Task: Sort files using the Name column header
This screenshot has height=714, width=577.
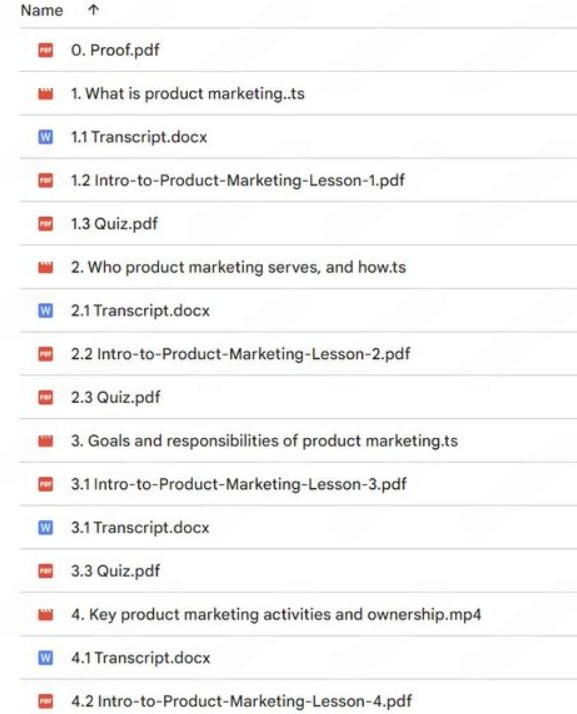Action: point(42,10)
